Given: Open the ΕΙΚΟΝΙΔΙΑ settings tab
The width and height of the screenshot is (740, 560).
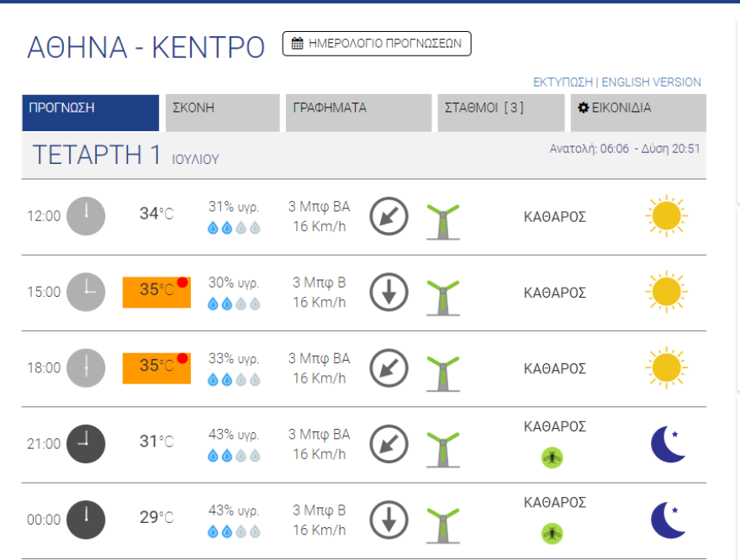Looking at the screenshot, I should pos(638,113).
